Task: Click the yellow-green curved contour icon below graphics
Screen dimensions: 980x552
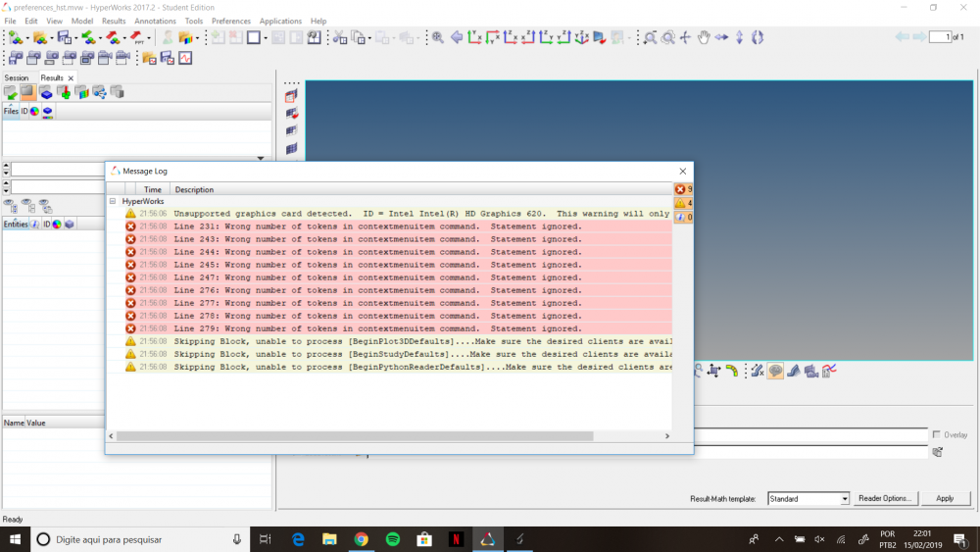Action: click(732, 372)
